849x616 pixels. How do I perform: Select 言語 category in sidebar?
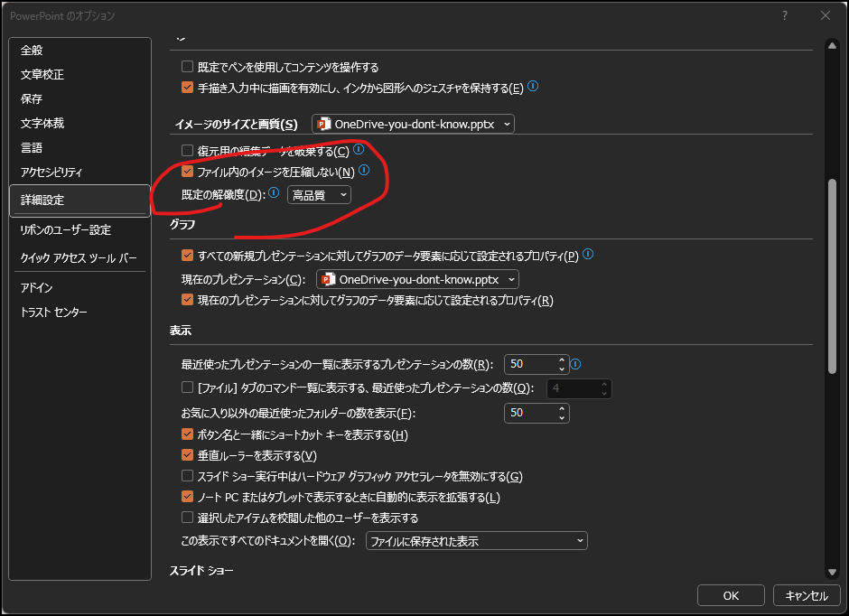tap(79, 148)
